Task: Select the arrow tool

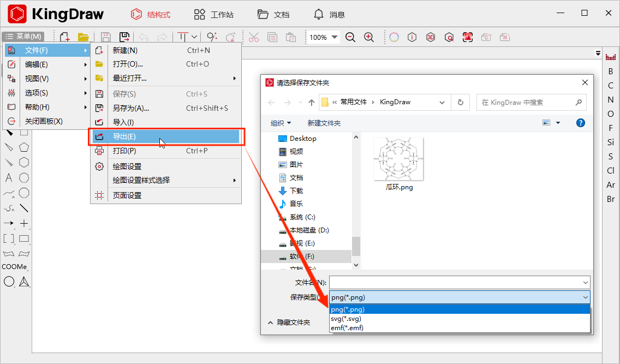Action: click(9, 223)
